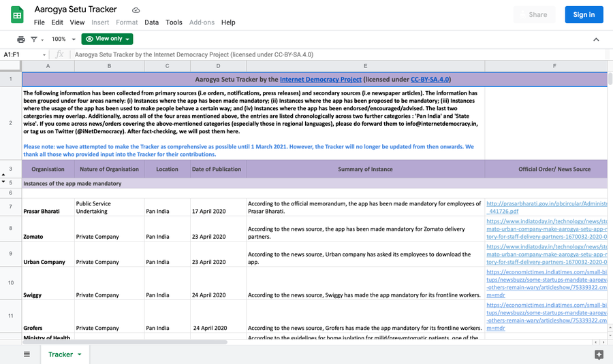Open the Tracker tab dropdown arrow
Screen dimensions: 613x364
[x=80, y=354]
